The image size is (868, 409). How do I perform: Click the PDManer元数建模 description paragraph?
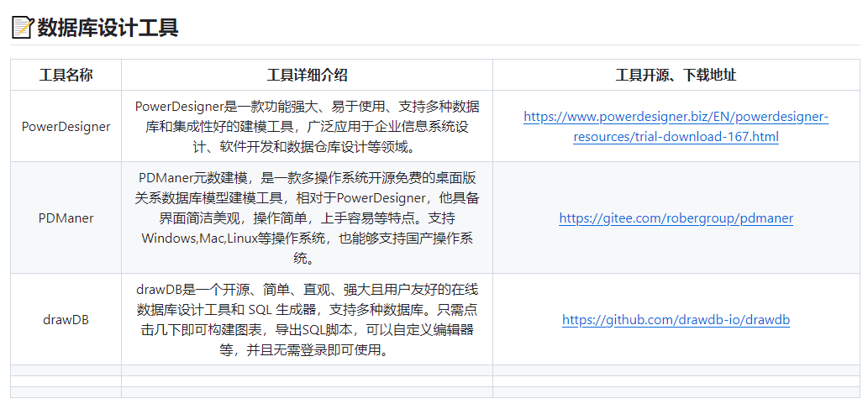(x=308, y=218)
